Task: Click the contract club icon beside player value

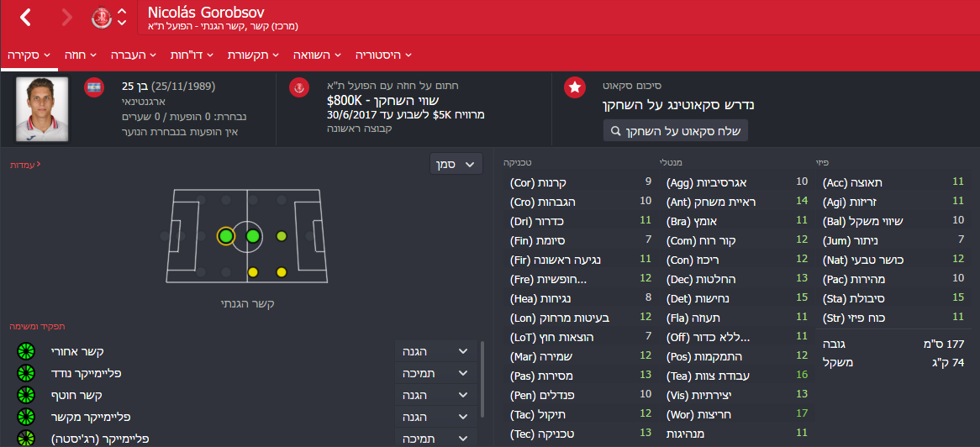Action: (x=298, y=87)
